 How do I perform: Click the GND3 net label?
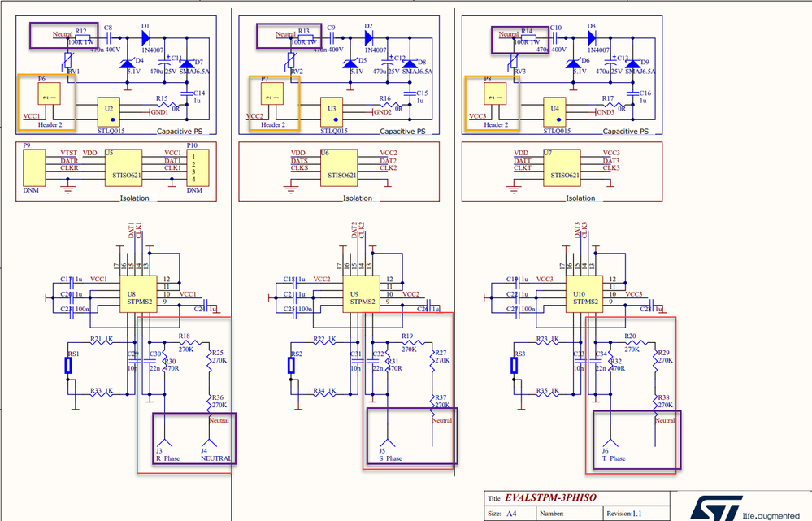(606, 112)
